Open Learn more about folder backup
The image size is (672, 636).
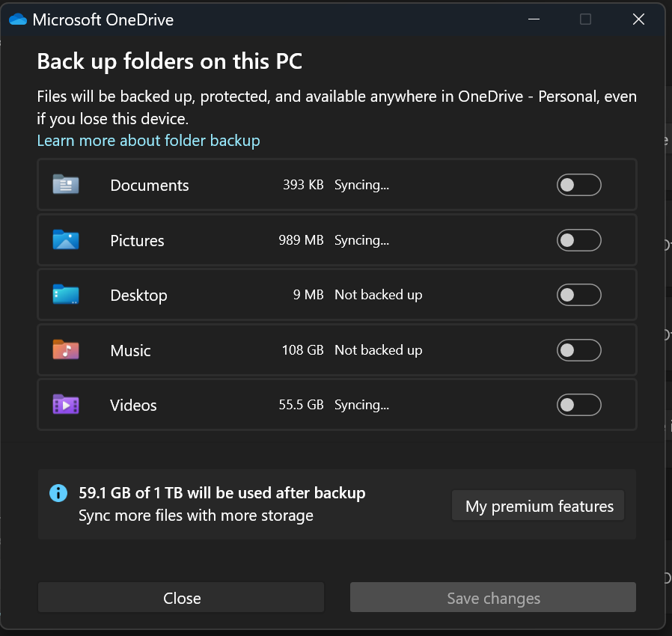148,141
